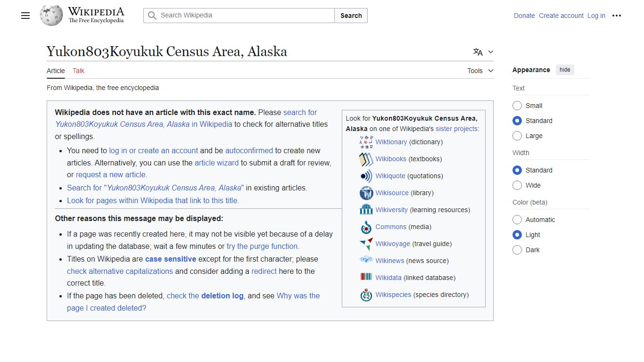This screenshot has height=362, width=644.
Task: Open the Create account link
Action: pos(561,16)
